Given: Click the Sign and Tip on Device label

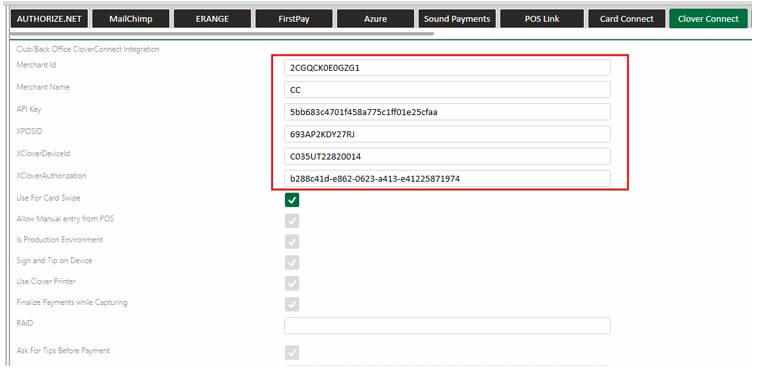Looking at the screenshot, I should (x=54, y=260).
